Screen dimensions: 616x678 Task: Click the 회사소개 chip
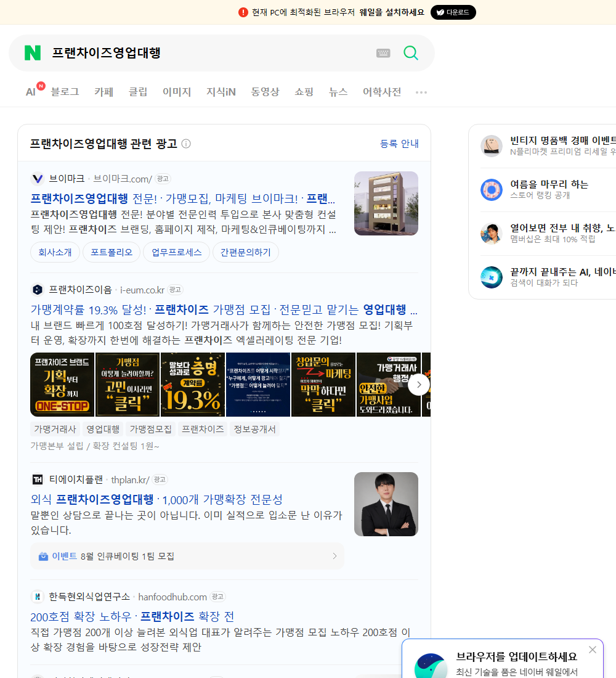55,252
